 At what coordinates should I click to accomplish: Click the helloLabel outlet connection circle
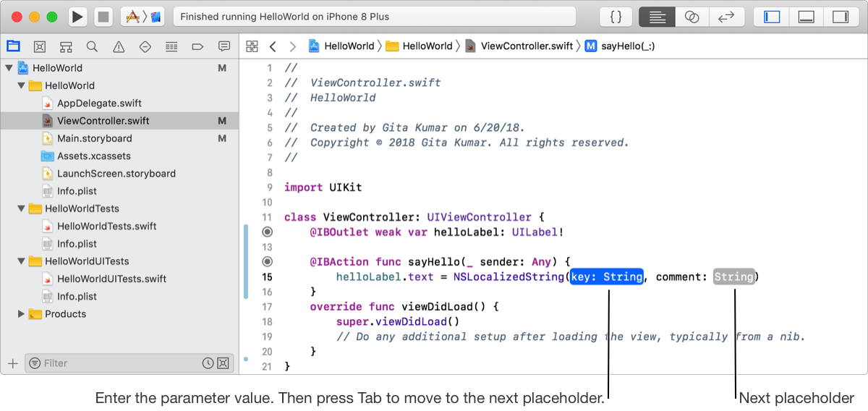tap(268, 232)
